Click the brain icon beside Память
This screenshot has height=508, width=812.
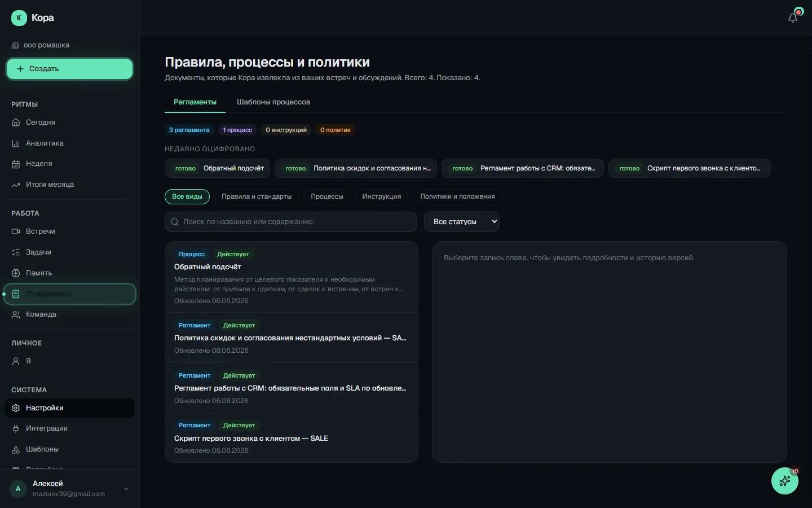tap(16, 273)
